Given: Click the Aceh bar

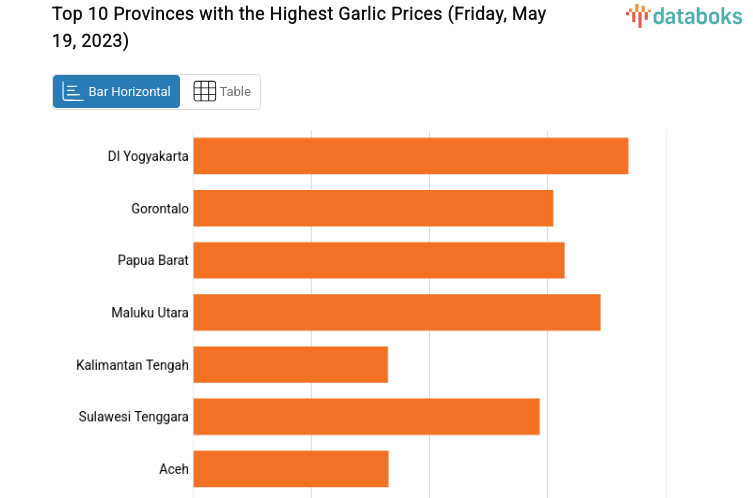Looking at the screenshot, I should 290,468.
